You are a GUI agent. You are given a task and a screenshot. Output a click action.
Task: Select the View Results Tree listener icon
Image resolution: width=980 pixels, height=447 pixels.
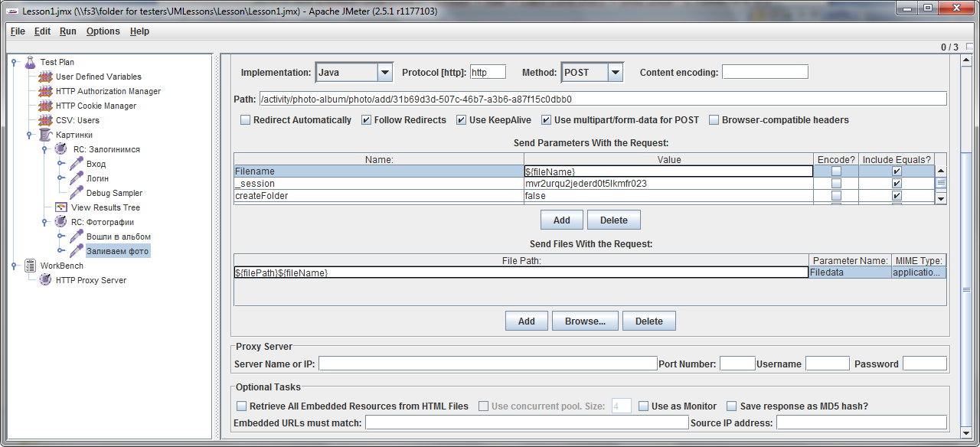click(x=61, y=207)
